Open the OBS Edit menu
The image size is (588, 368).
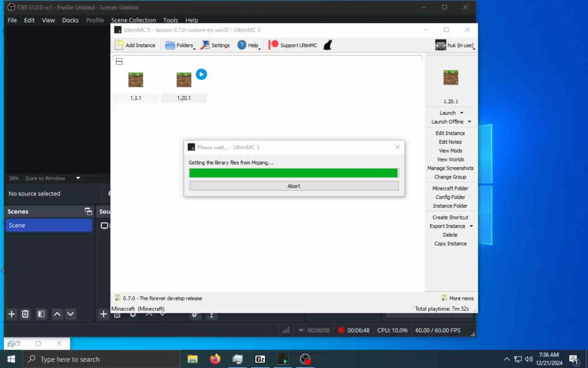[x=29, y=20]
